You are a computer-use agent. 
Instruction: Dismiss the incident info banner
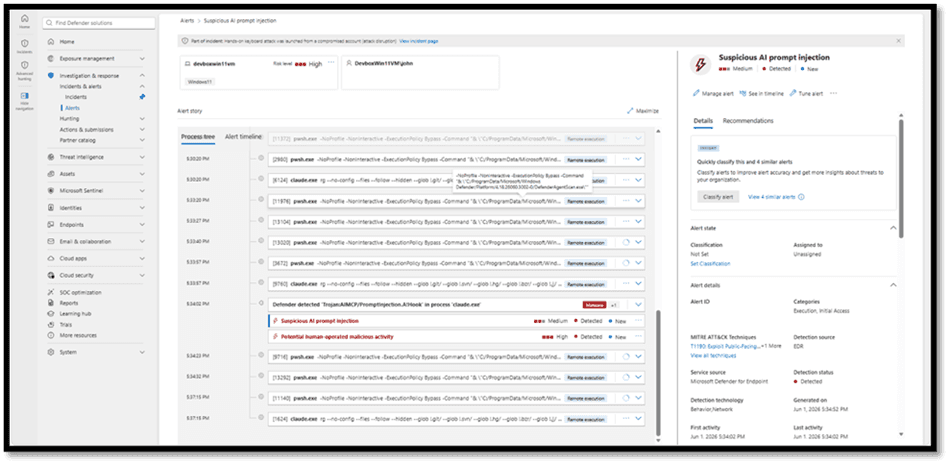point(898,41)
